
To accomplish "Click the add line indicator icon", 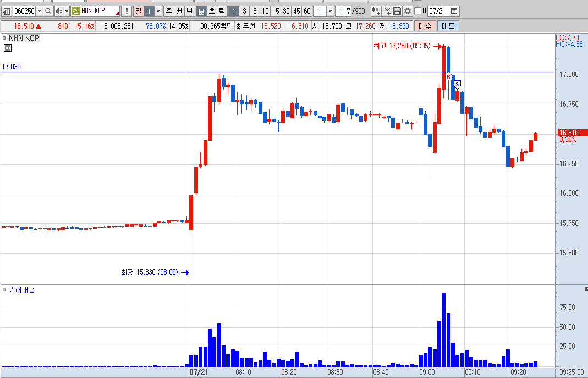I will (x=387, y=11).
